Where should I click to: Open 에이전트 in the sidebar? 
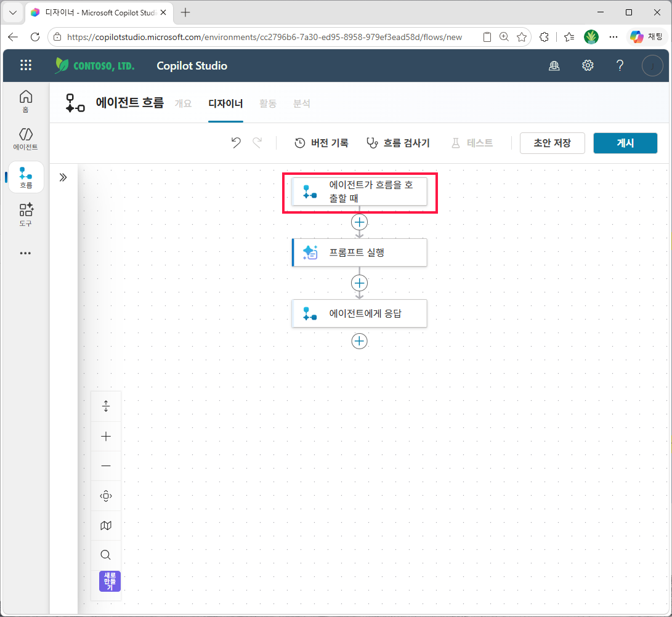click(x=26, y=139)
